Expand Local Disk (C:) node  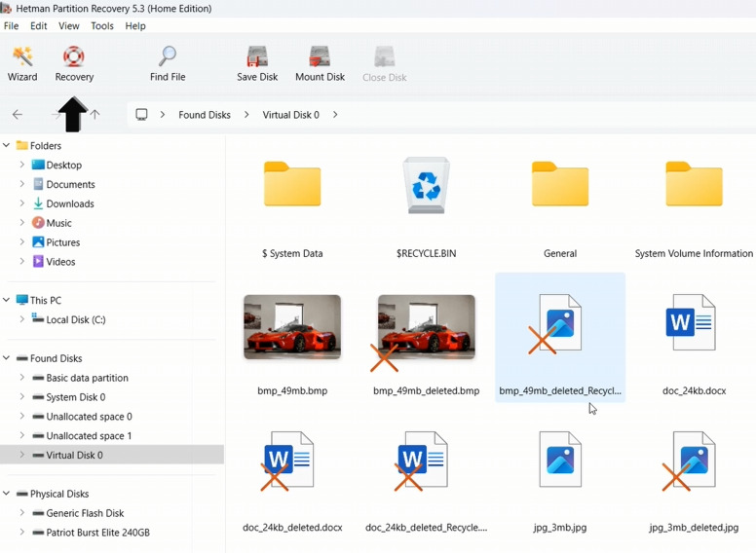[x=21, y=319]
